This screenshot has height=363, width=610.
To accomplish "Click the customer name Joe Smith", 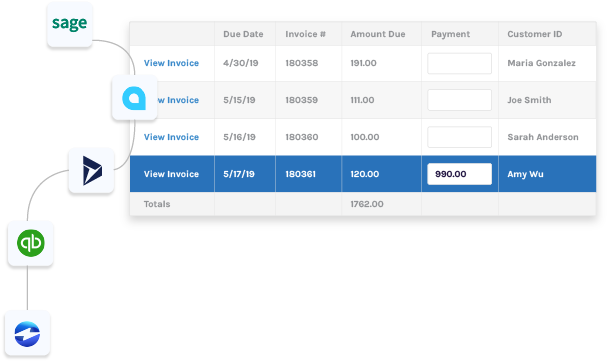I will point(529,100).
